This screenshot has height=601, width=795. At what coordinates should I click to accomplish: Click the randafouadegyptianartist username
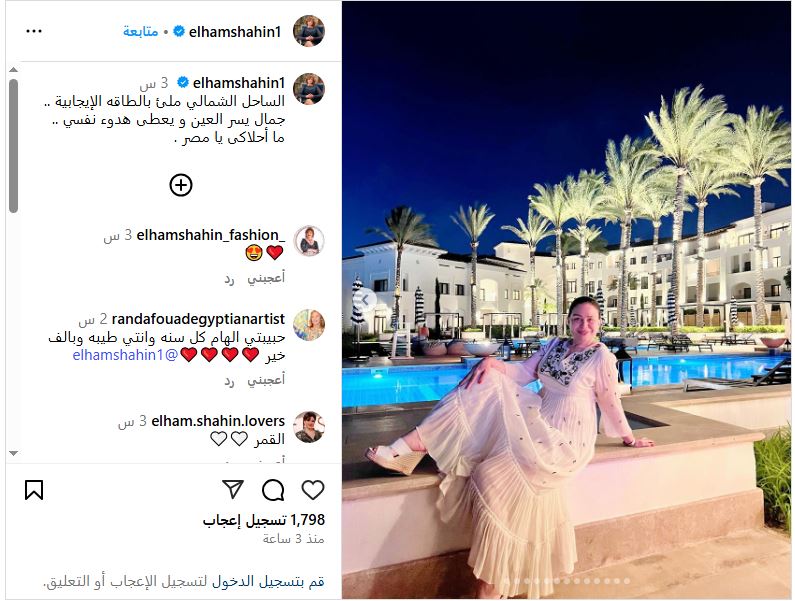198,319
